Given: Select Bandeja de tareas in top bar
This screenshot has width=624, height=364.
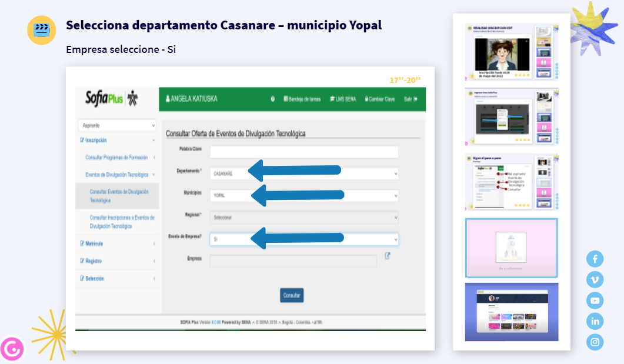Looking at the screenshot, I should 302,99.
